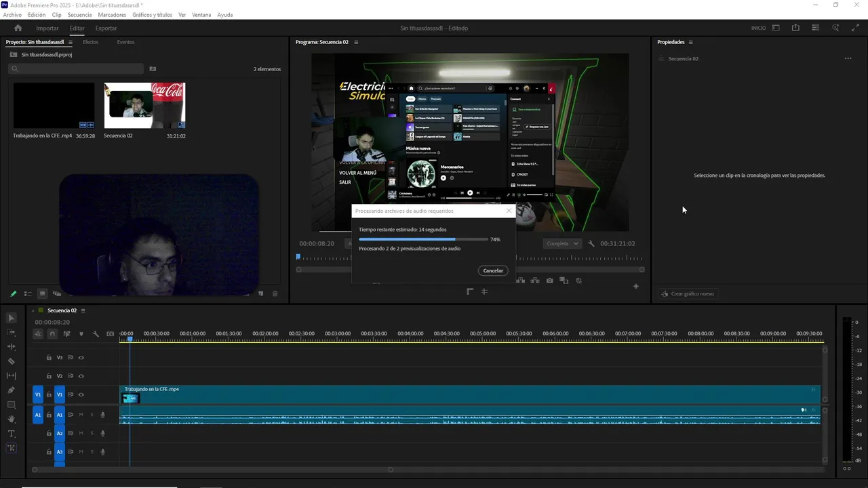Viewport: 868px width, 488px height.
Task: Export frame with the camera icon
Action: point(549,281)
